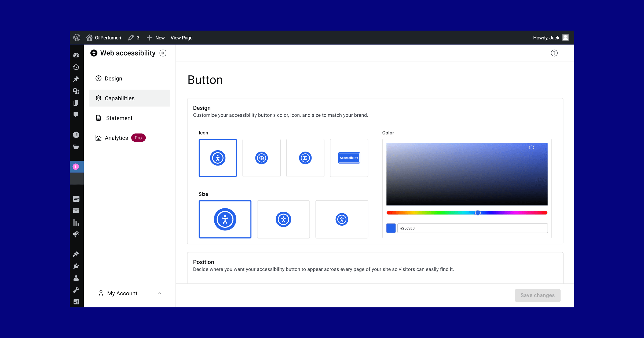Open the Dashboard gauge sidebar icon
Viewport: 644px width, 338px height.
pyautogui.click(x=76, y=55)
